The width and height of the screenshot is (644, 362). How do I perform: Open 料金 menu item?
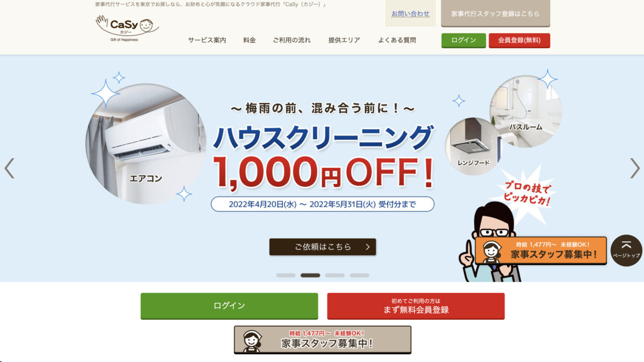[x=250, y=40]
